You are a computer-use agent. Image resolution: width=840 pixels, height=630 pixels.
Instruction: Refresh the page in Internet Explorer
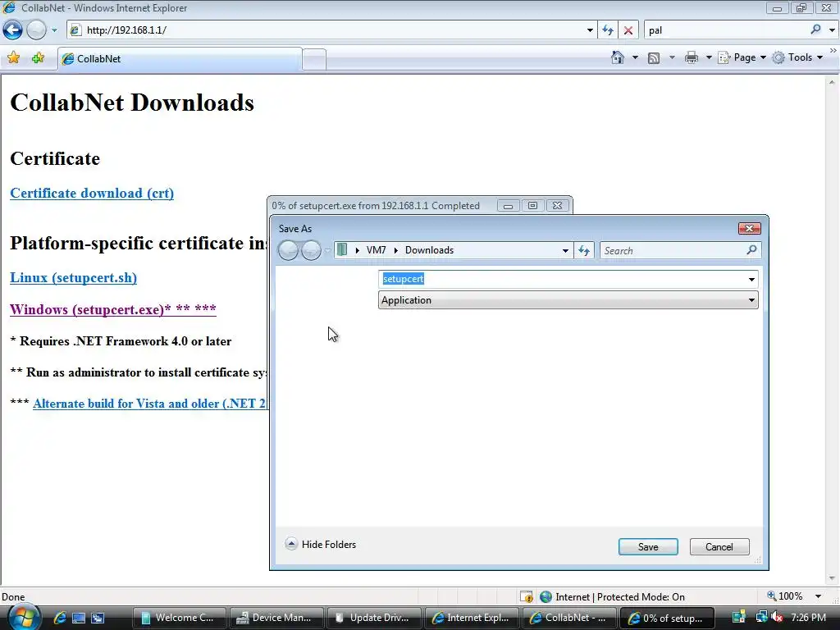tap(608, 30)
